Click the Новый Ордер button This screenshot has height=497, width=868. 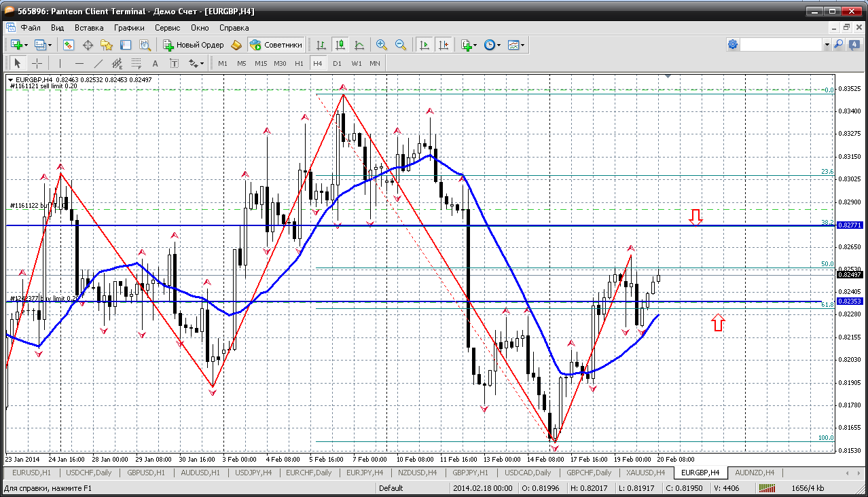point(194,45)
